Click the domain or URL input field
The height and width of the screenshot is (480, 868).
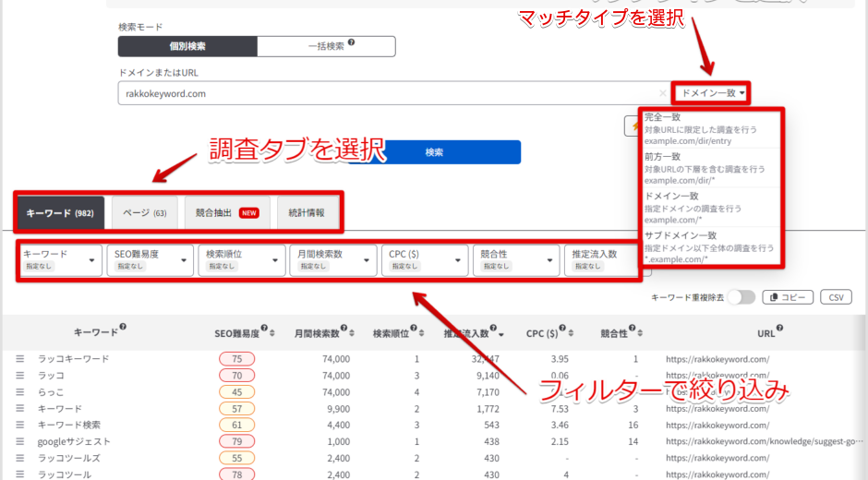pyautogui.click(x=388, y=93)
